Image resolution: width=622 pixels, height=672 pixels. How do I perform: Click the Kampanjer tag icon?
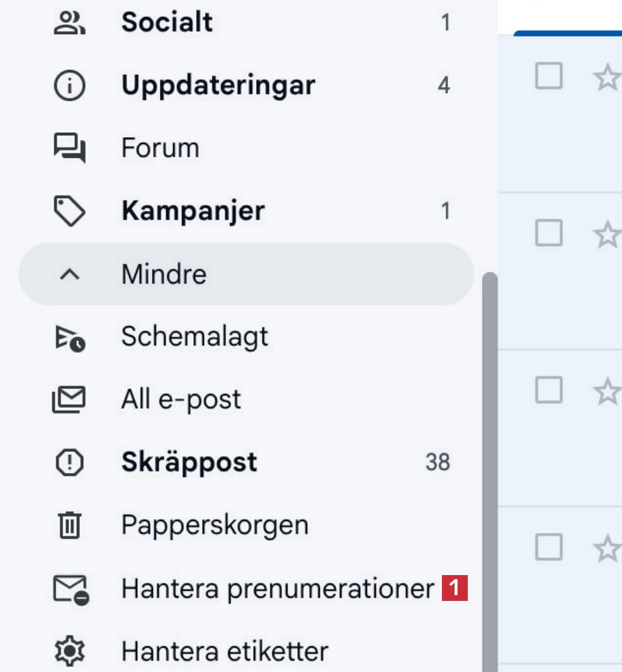pos(69,211)
